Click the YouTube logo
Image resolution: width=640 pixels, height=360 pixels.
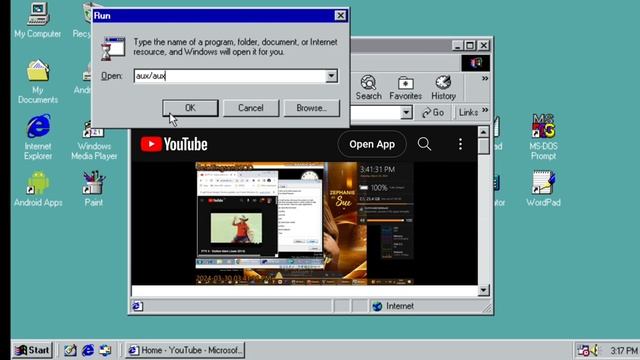174,144
